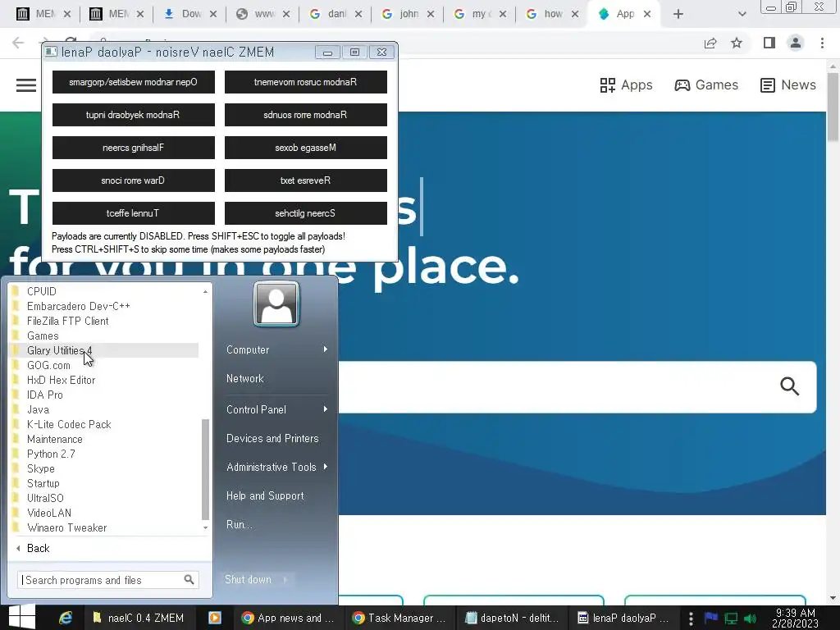Click 'smargorp/setisbew modnar nepO' payload button
The width and height of the screenshot is (840, 630).
[134, 82]
